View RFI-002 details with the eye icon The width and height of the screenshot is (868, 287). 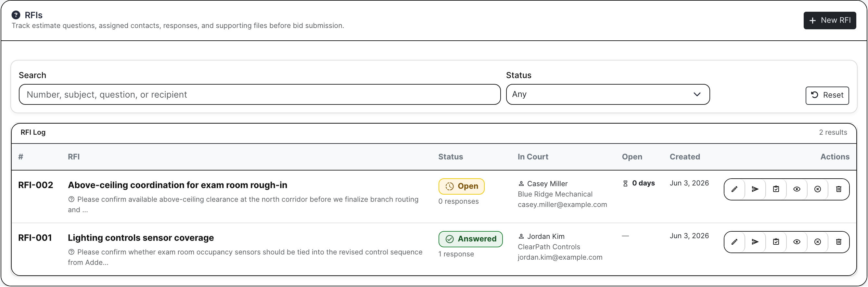click(797, 189)
